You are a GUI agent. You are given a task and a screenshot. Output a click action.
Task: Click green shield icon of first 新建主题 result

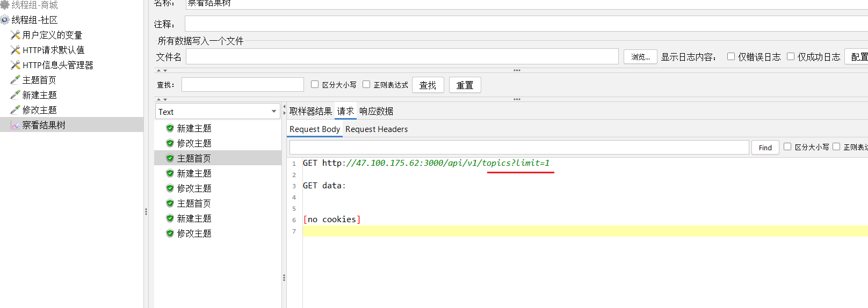[170, 128]
